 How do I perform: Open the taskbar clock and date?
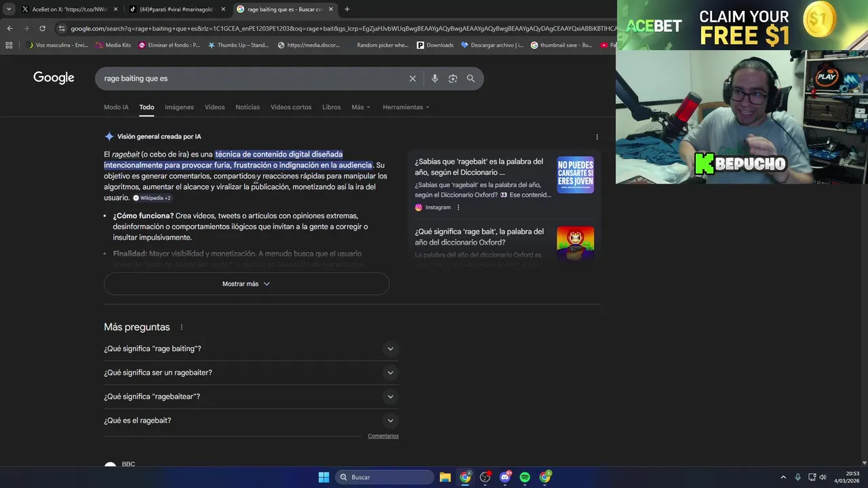(847, 477)
